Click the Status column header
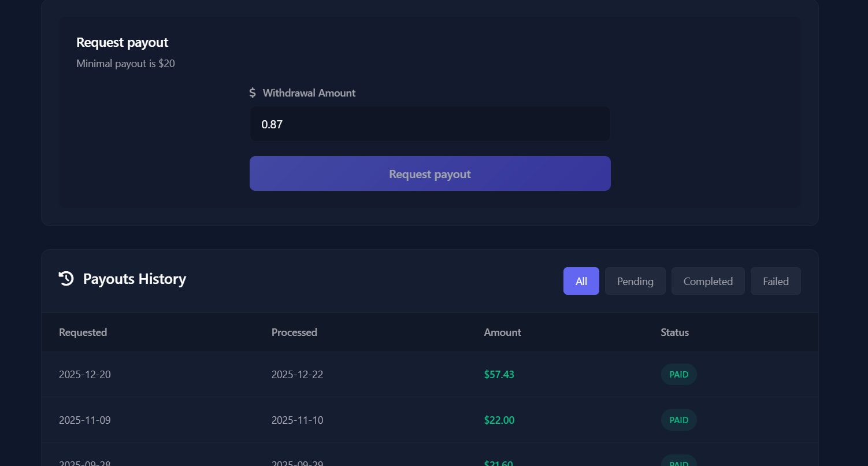The image size is (868, 466). point(674,332)
